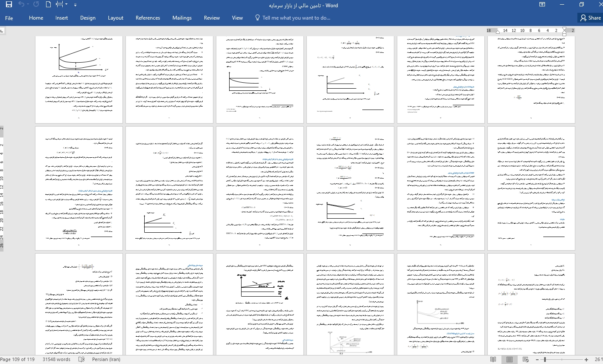Click the Share person icon
The image size is (603, 364).
click(583, 18)
